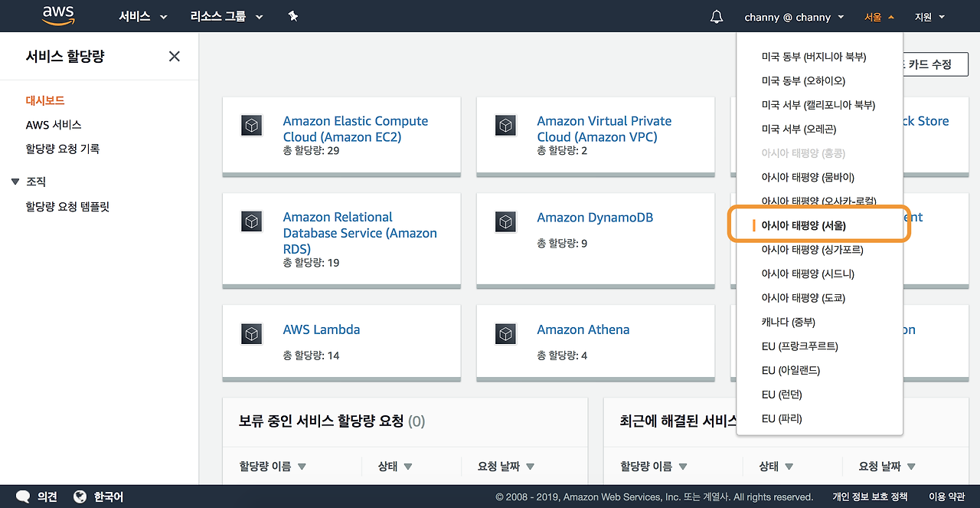Close the 서비스 할당량 side panel
The image size is (980, 508).
175,56
